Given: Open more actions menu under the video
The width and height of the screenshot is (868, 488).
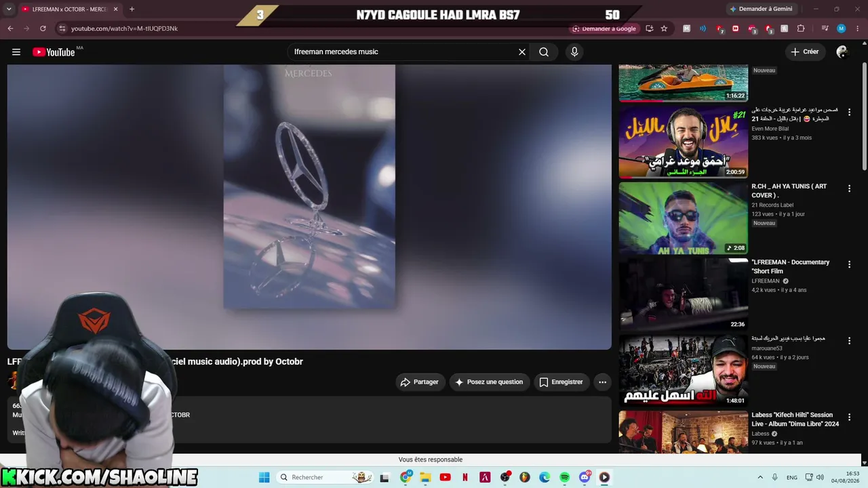Looking at the screenshot, I should click(602, 382).
